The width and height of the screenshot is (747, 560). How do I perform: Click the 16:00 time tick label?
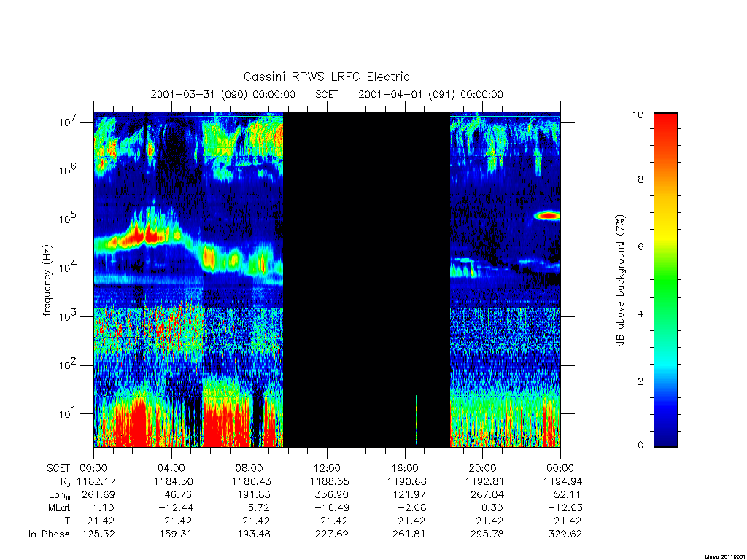click(405, 468)
